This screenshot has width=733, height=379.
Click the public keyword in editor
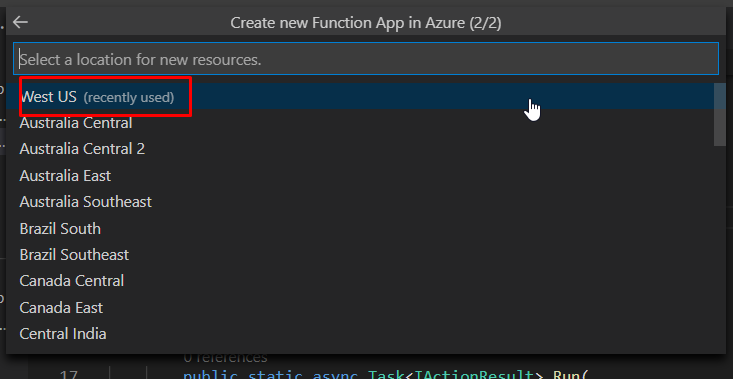click(x=210, y=375)
